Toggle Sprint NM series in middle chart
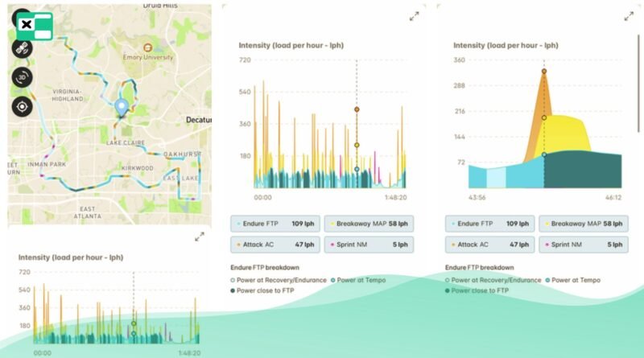The image size is (644, 358). pyautogui.click(x=369, y=244)
